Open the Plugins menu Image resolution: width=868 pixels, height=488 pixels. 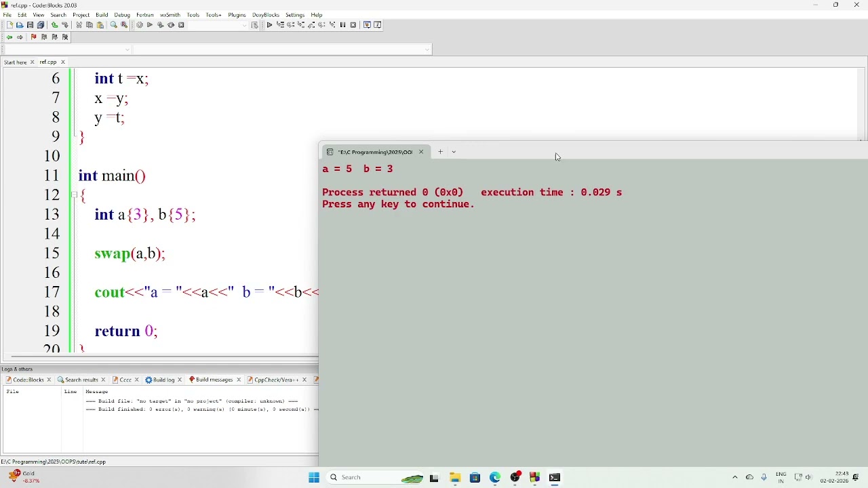click(237, 15)
